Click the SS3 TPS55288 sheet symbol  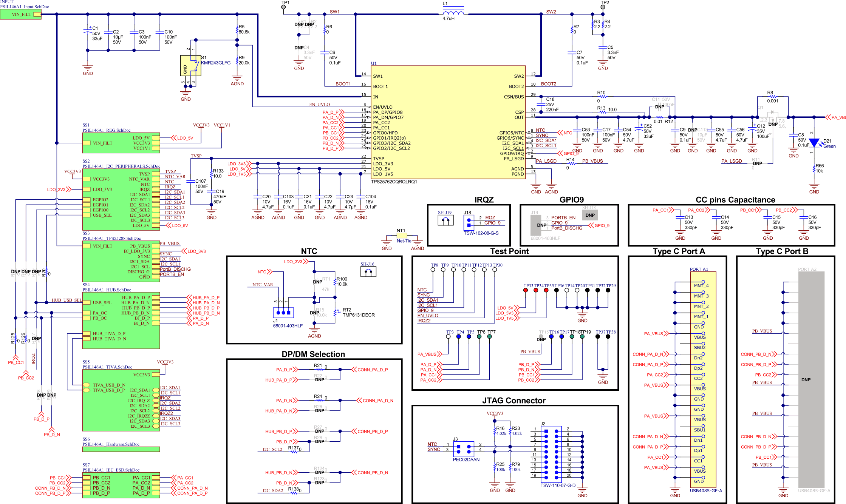point(121,261)
